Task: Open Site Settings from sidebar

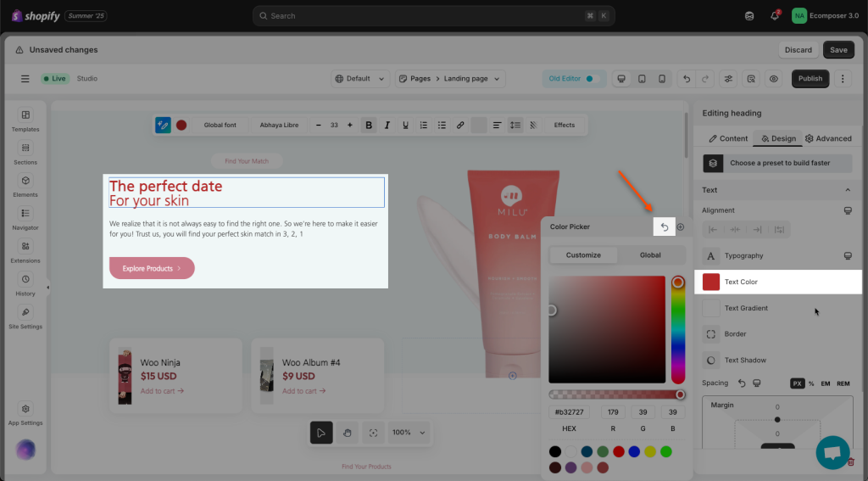Action: pyautogui.click(x=25, y=317)
